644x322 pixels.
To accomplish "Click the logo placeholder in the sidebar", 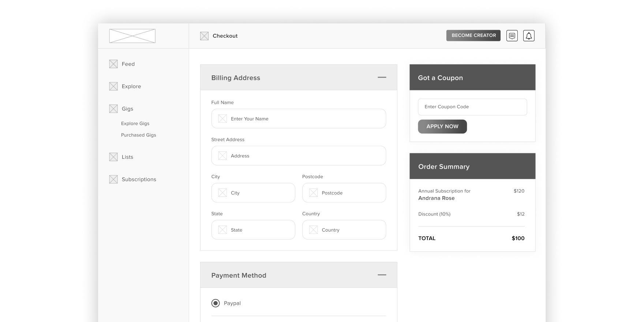I will (x=132, y=36).
